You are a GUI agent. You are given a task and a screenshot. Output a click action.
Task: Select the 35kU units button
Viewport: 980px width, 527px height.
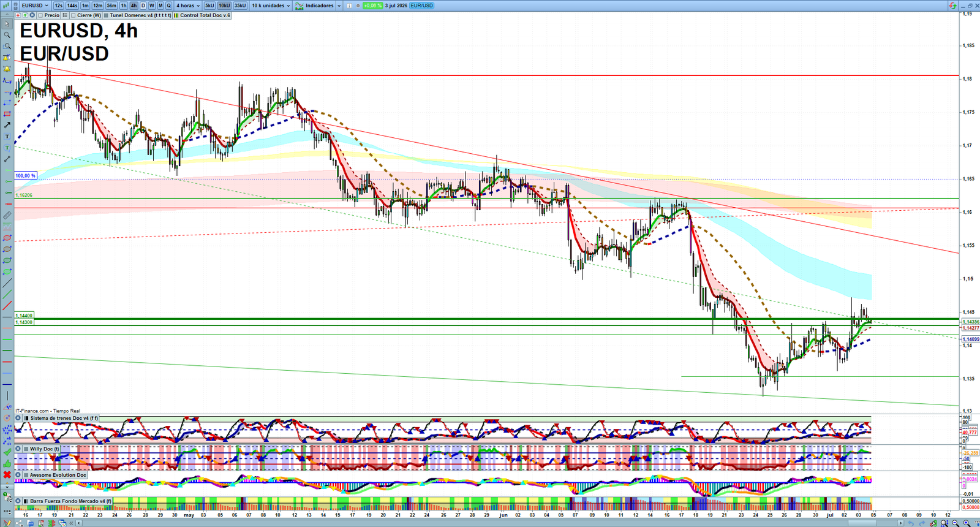240,6
